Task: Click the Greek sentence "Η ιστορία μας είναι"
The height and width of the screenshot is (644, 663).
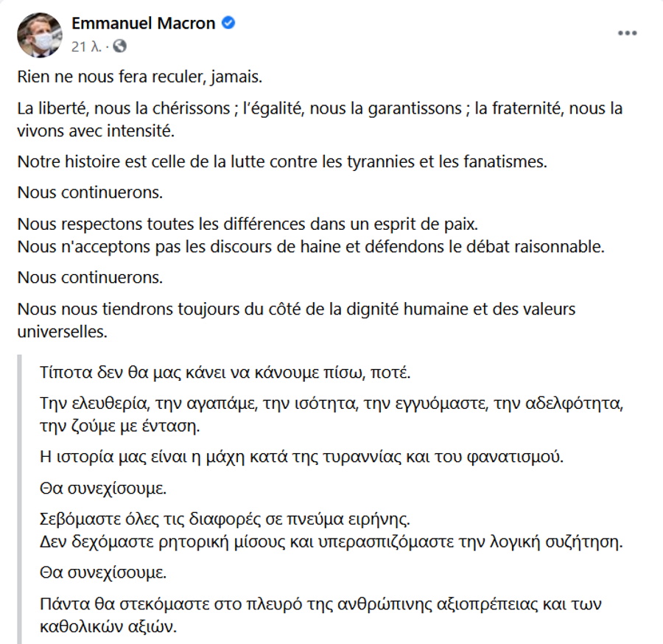Action: pyautogui.click(x=301, y=455)
